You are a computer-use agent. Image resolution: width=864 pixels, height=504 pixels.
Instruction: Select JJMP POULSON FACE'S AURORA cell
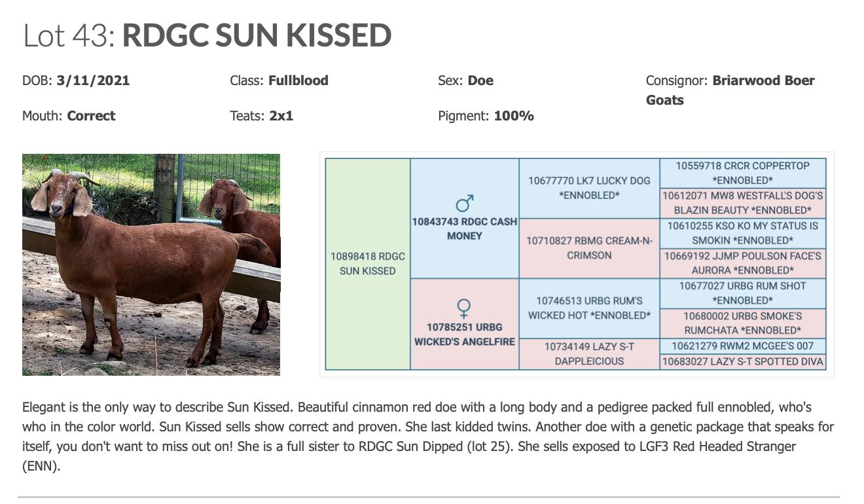click(742, 263)
